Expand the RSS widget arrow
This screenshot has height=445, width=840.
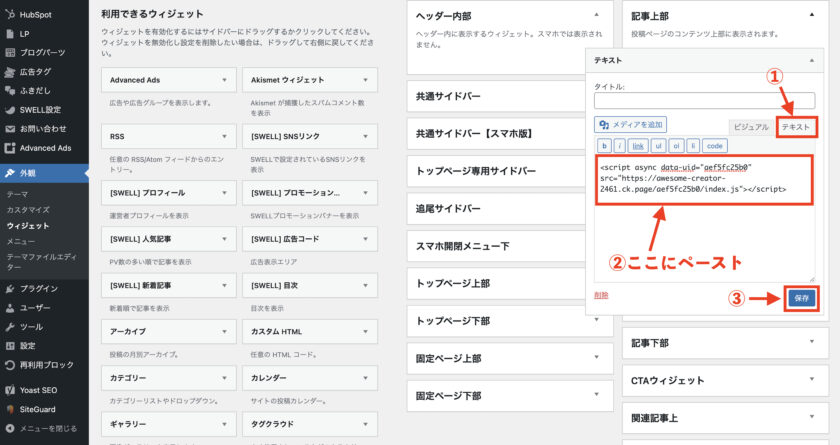click(224, 137)
